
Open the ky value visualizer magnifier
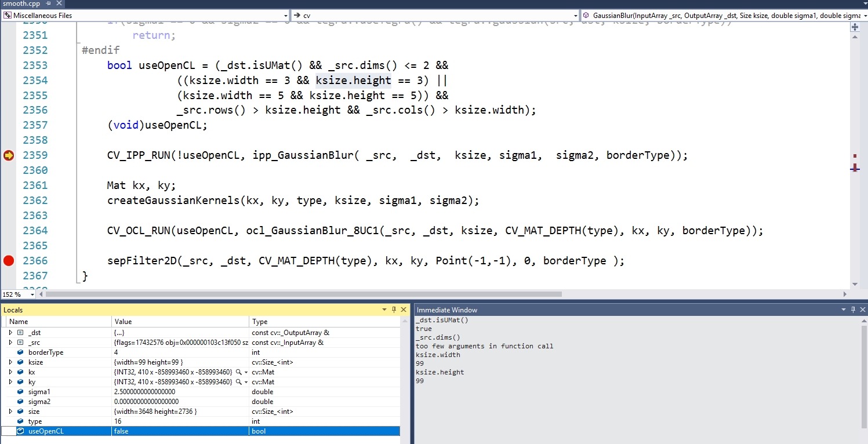[x=239, y=382]
